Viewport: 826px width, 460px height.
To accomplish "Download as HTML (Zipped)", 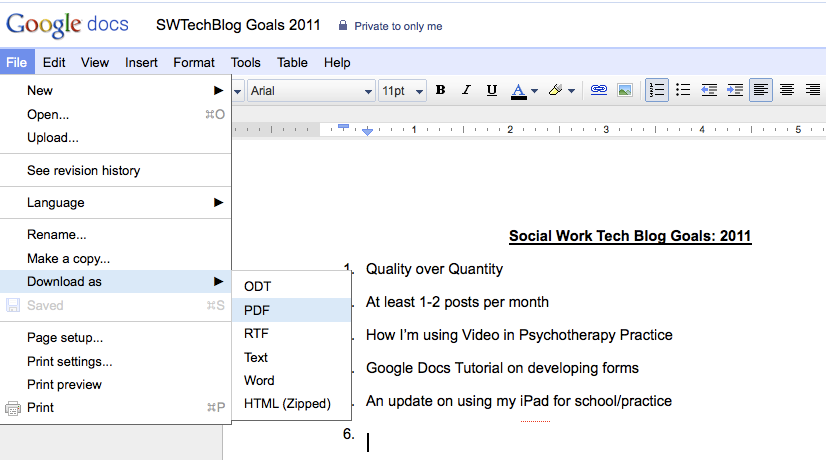I will pos(291,403).
